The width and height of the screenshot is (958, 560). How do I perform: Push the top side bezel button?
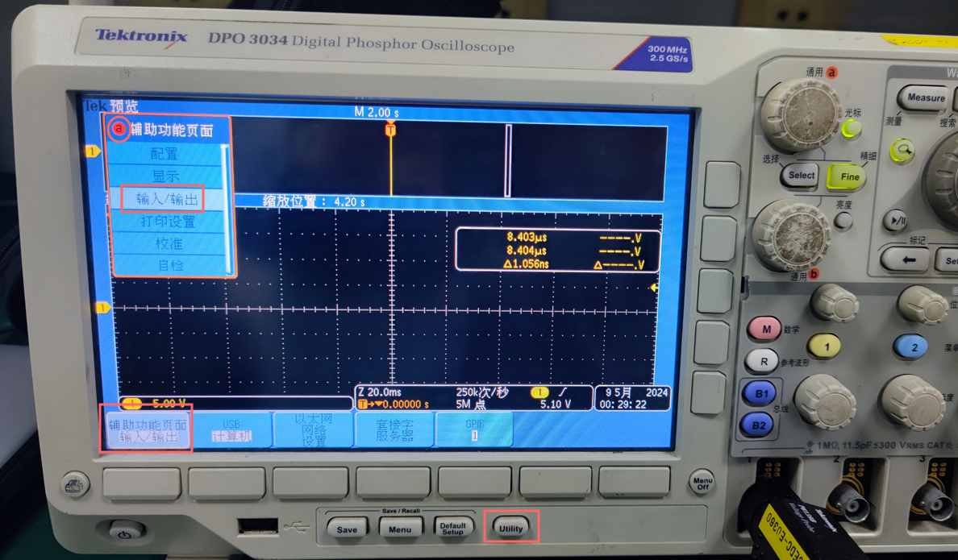pyautogui.click(x=722, y=185)
